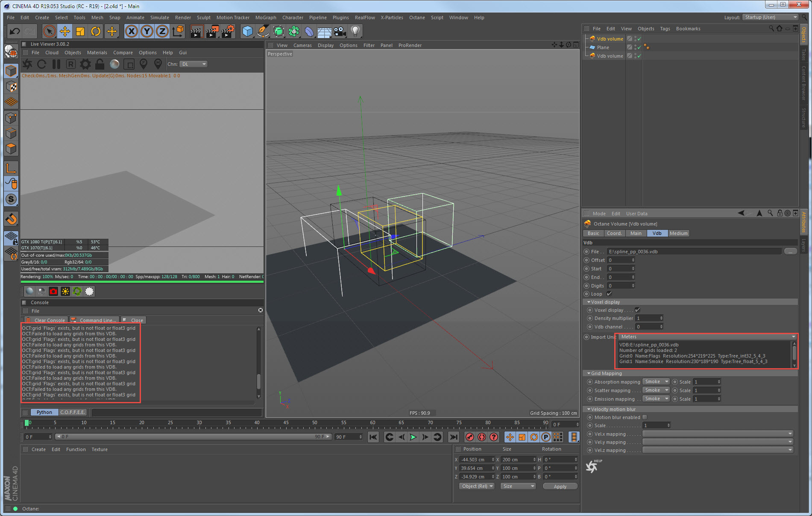This screenshot has height=516, width=812.
Task: Switch to the Coord. tab
Action: 614,233
